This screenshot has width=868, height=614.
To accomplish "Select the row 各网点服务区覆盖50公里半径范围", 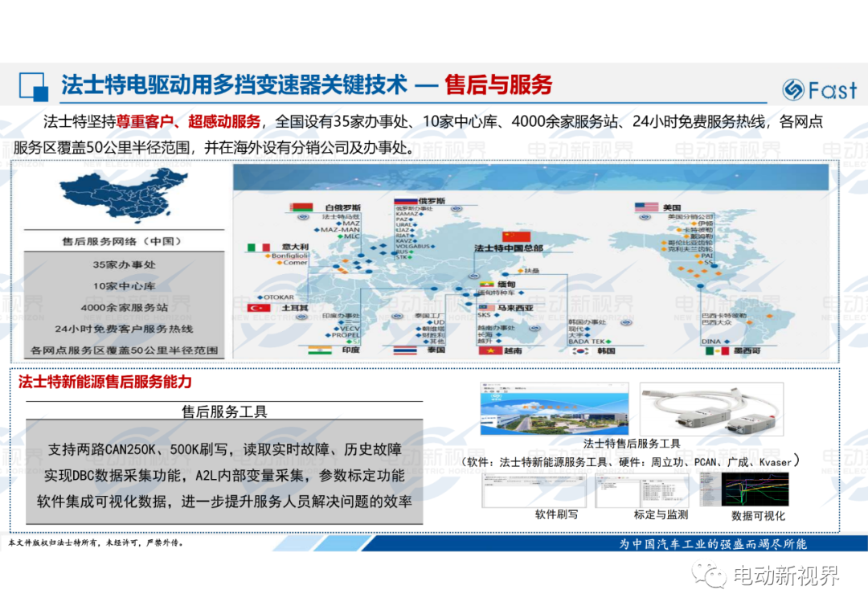I will click(124, 350).
